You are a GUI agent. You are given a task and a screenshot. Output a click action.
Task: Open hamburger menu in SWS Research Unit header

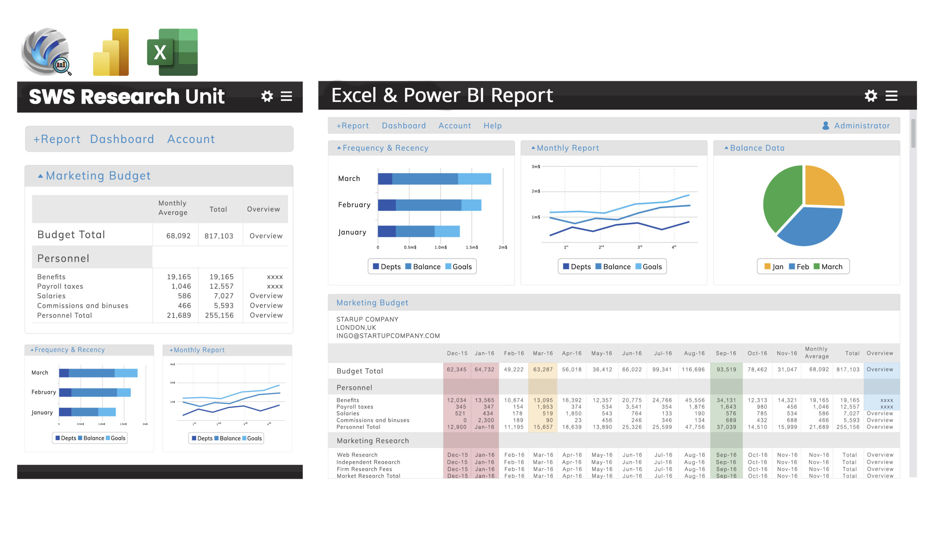[x=286, y=96]
